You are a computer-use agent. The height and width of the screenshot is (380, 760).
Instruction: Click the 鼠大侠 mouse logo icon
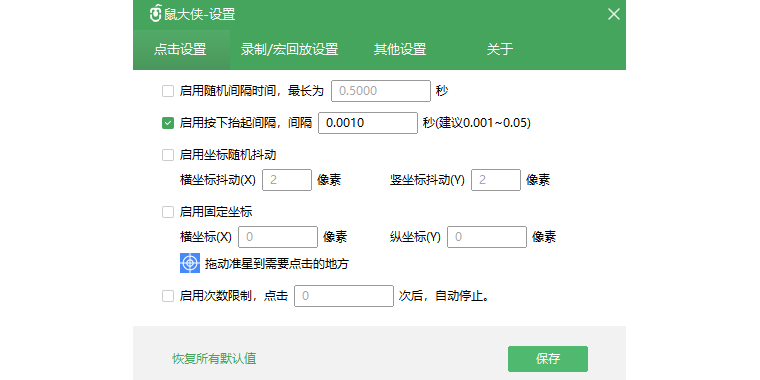pos(155,14)
